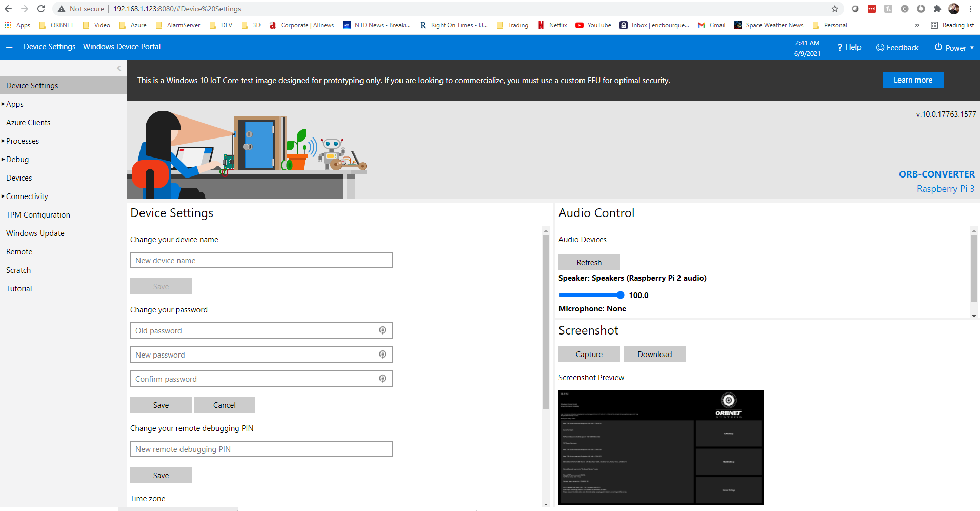Open the browser Extensions puzzle icon
Screen dimensions: 980x511
pyautogui.click(x=937, y=9)
